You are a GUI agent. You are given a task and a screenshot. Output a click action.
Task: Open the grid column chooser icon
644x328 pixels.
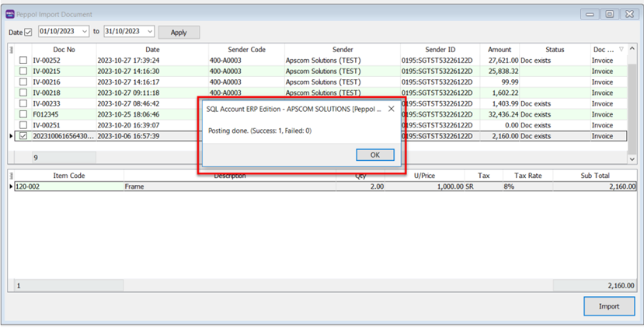tap(12, 50)
